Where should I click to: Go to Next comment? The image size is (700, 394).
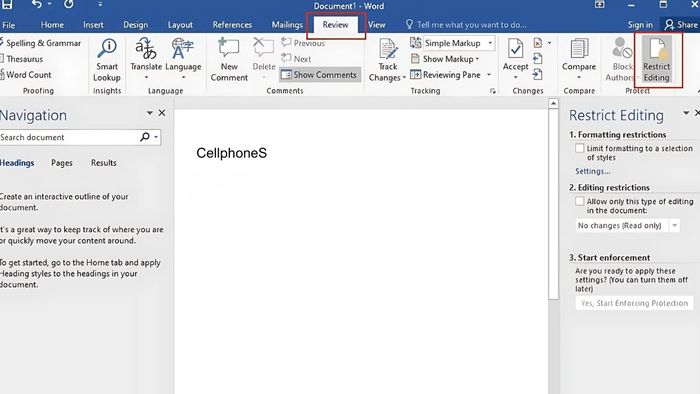(296, 59)
